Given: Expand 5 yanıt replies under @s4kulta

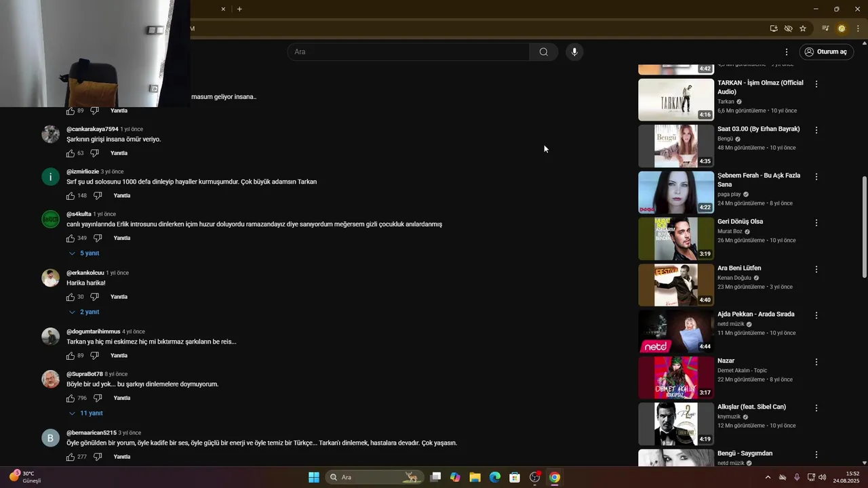Looking at the screenshot, I should click(85, 253).
